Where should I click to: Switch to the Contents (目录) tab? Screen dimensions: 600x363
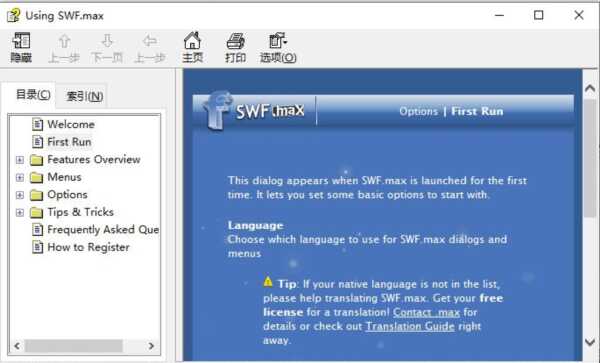click(x=33, y=94)
